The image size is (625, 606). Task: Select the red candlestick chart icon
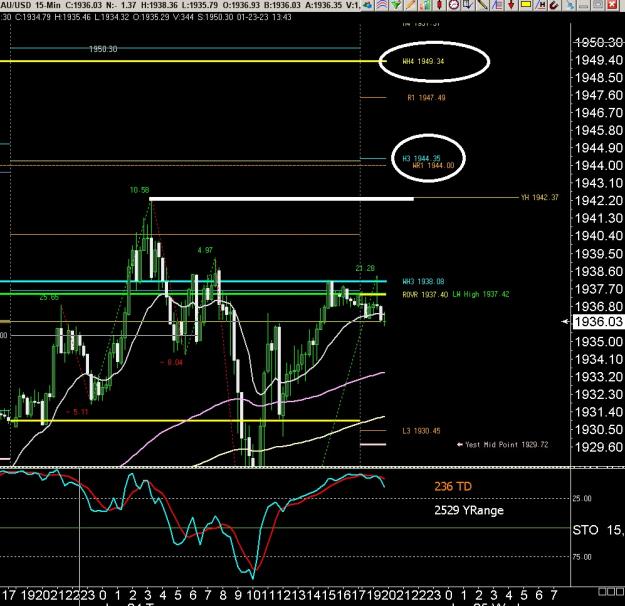(439, 5)
